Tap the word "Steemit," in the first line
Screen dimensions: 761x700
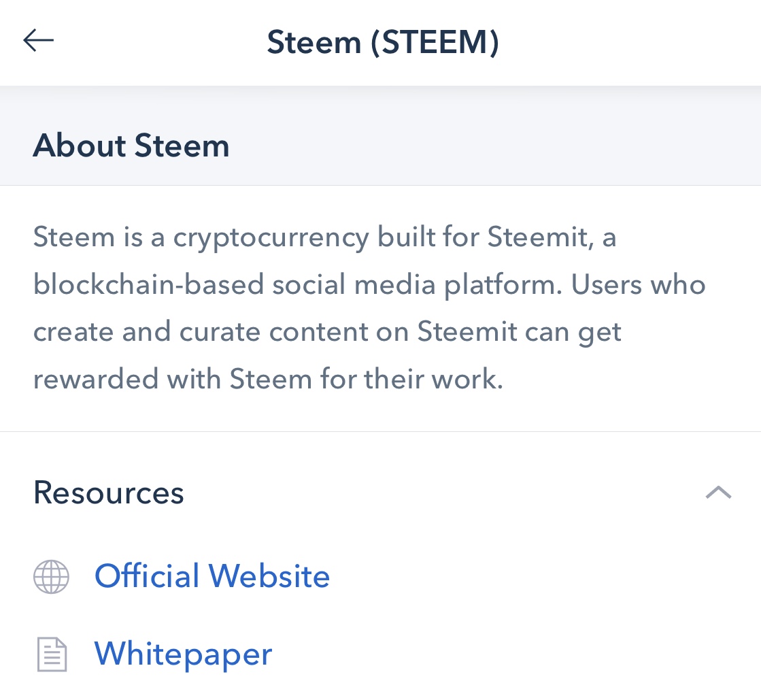click(x=540, y=237)
